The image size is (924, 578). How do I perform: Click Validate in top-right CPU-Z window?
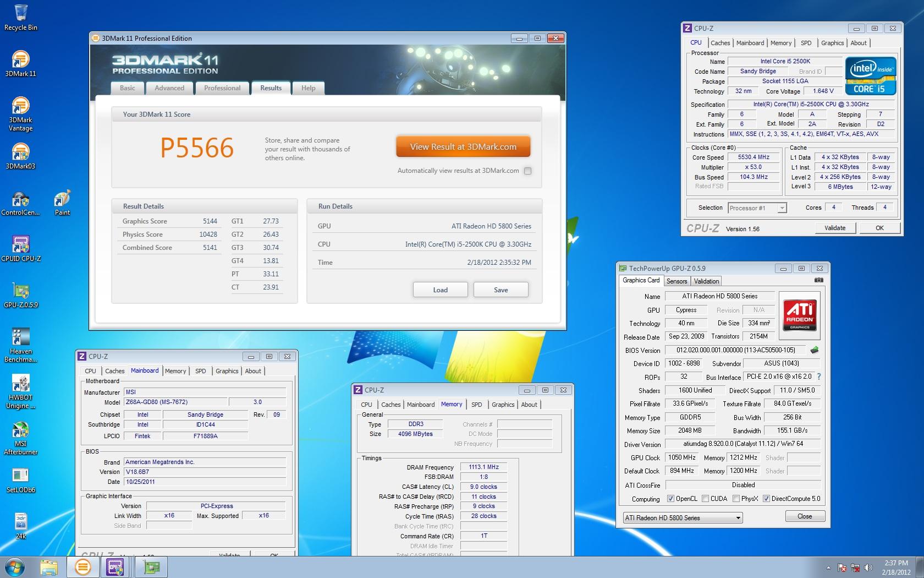point(835,228)
